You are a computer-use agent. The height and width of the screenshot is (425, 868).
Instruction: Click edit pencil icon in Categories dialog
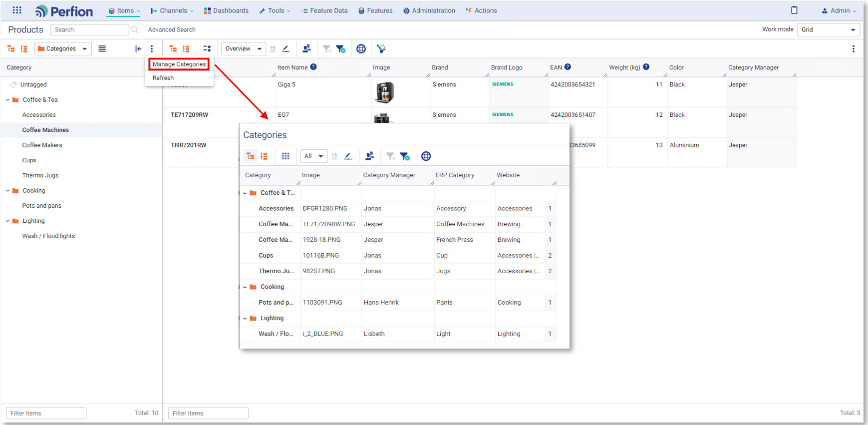(x=348, y=156)
